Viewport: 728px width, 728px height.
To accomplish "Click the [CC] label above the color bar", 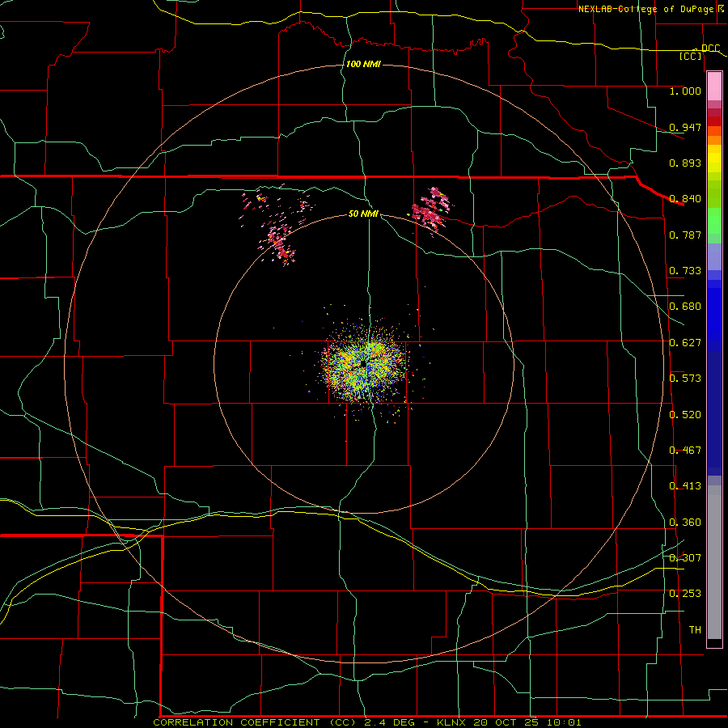I will (x=691, y=56).
